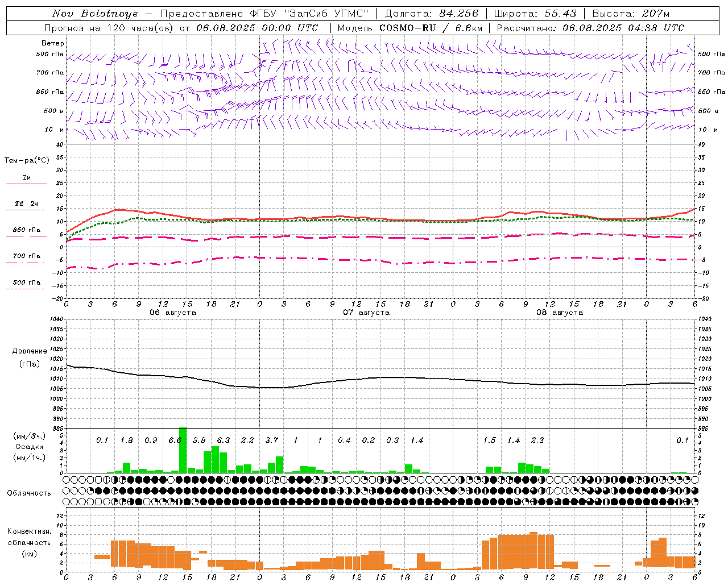This screenshot has height=582, width=728.
Task: Select the longitude value 84.256
Action: 460,14
